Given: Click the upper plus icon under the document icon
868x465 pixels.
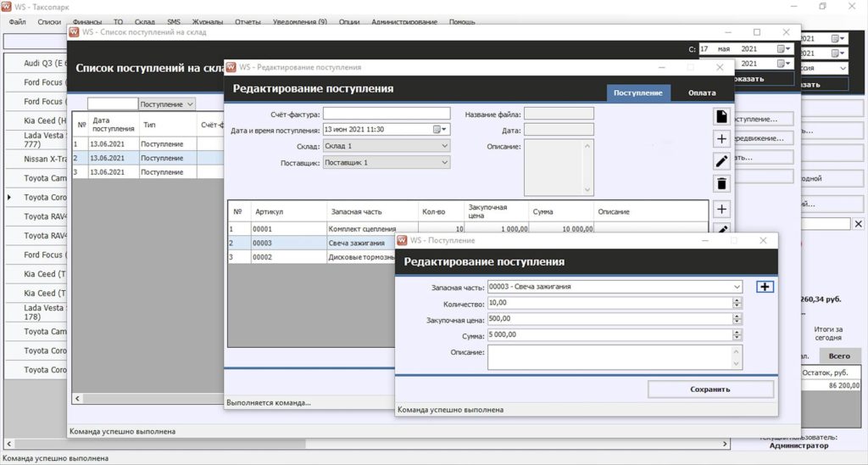Looking at the screenshot, I should pos(721,138).
